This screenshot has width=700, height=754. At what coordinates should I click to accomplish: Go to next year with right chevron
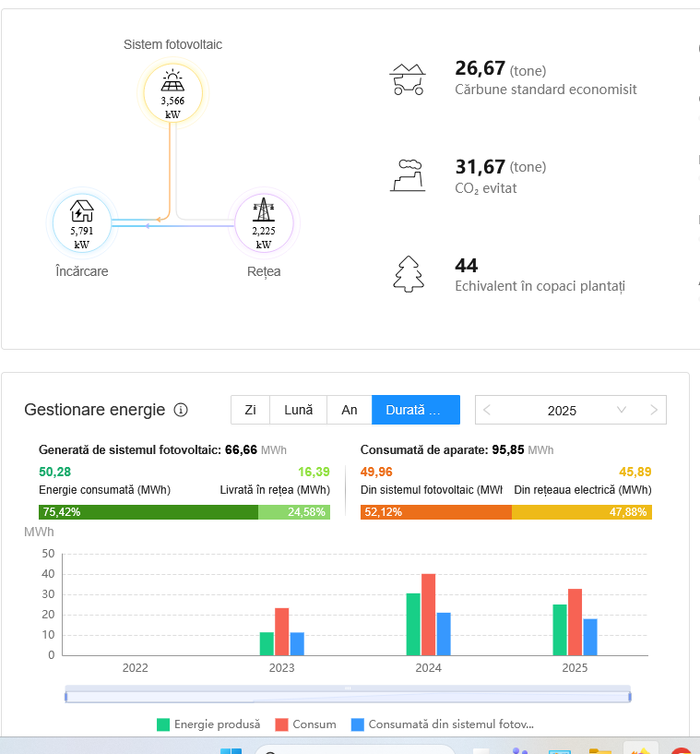point(654,410)
